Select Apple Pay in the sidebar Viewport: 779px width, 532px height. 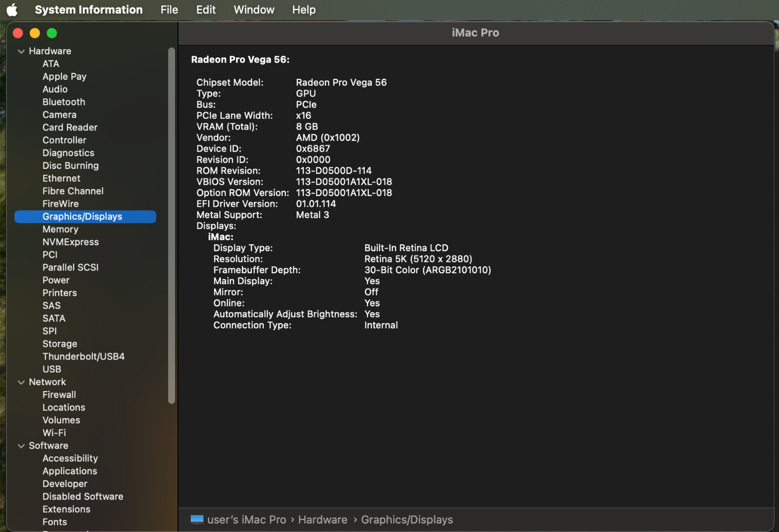point(64,77)
